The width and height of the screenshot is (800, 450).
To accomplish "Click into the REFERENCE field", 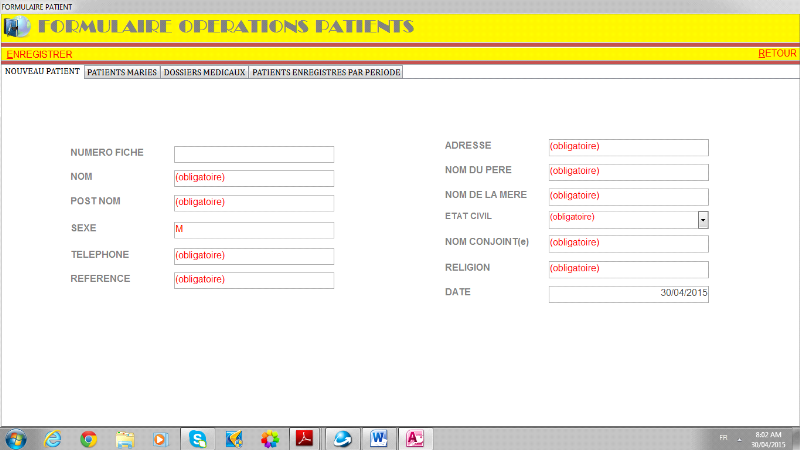I will [254, 280].
